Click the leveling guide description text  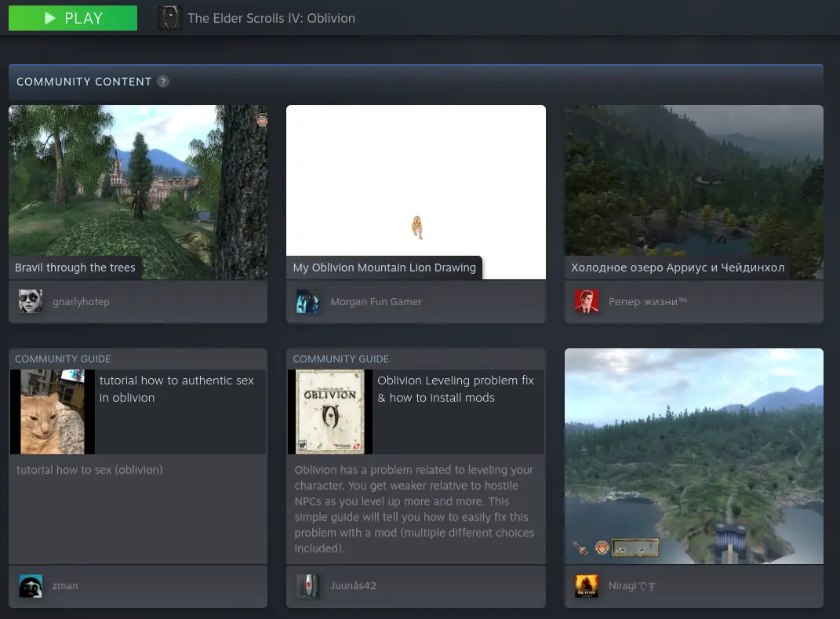tap(414, 509)
